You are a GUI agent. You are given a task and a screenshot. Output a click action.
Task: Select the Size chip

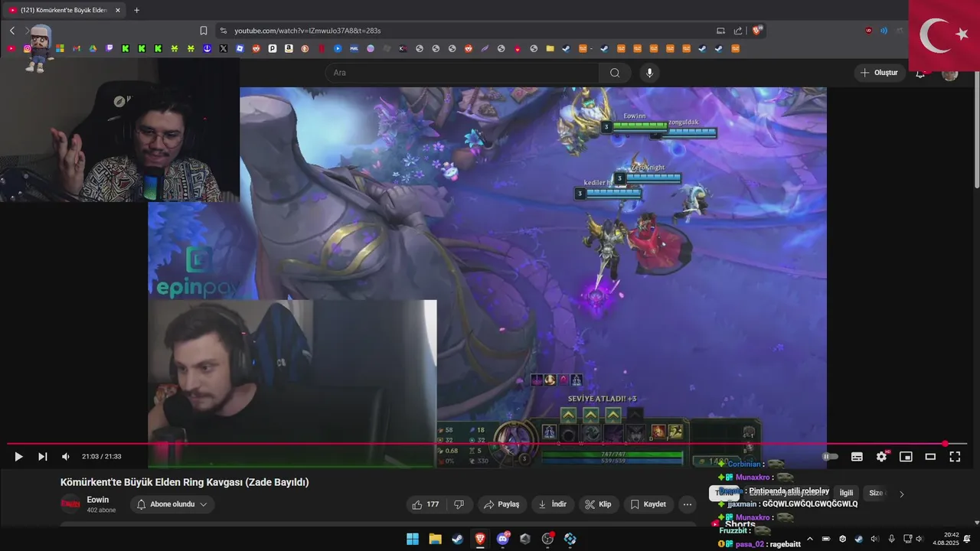coord(876,493)
